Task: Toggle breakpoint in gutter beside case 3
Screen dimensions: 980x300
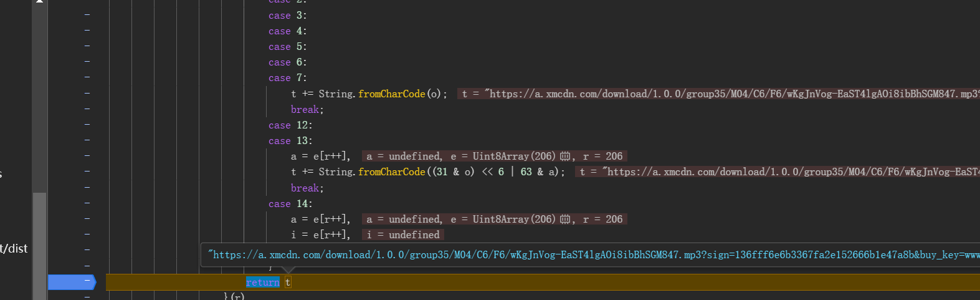Action: 87,15
